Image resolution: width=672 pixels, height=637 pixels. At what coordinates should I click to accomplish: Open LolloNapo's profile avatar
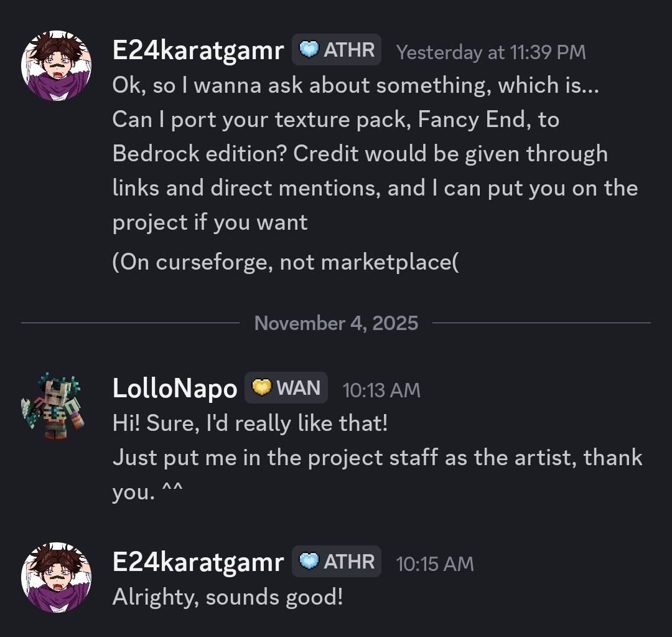click(52, 405)
